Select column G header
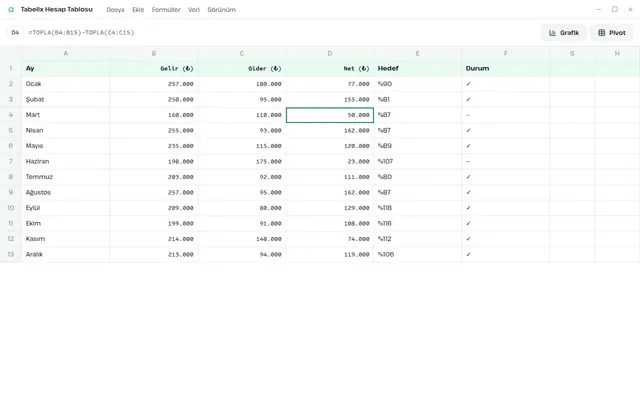Viewport: 640px width, 400px height. (572, 53)
